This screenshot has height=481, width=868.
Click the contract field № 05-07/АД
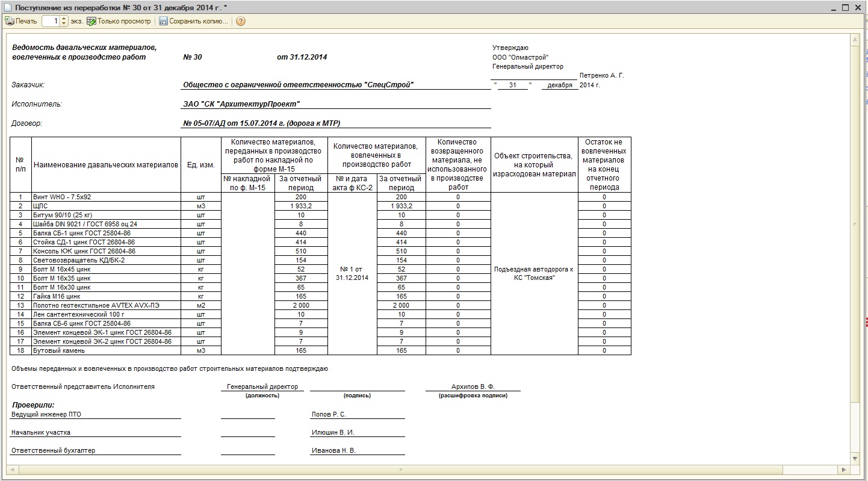pyautogui.click(x=261, y=123)
